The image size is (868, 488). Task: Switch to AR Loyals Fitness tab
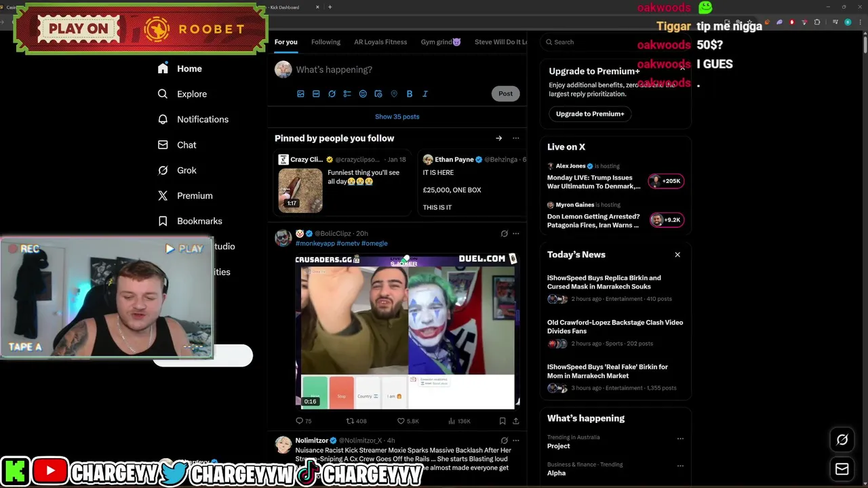click(x=380, y=42)
